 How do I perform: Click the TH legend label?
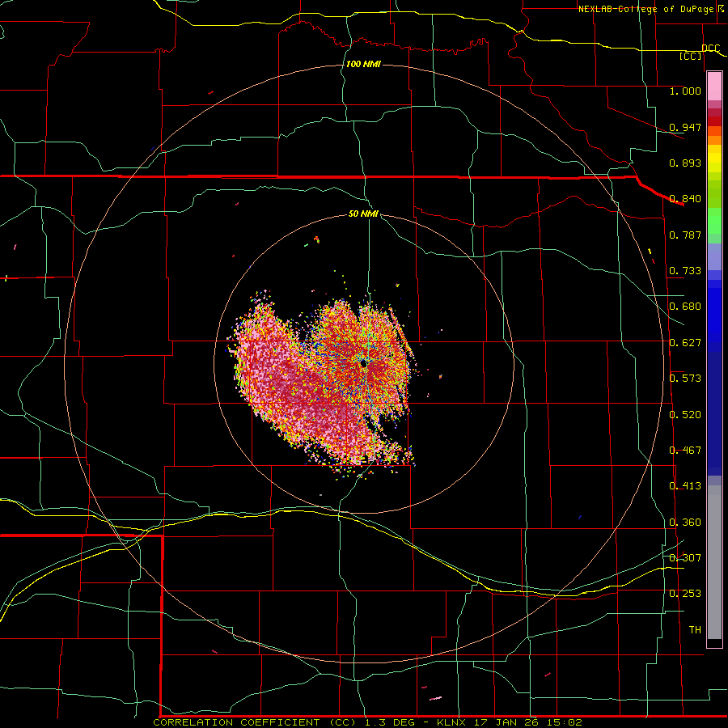tap(695, 629)
